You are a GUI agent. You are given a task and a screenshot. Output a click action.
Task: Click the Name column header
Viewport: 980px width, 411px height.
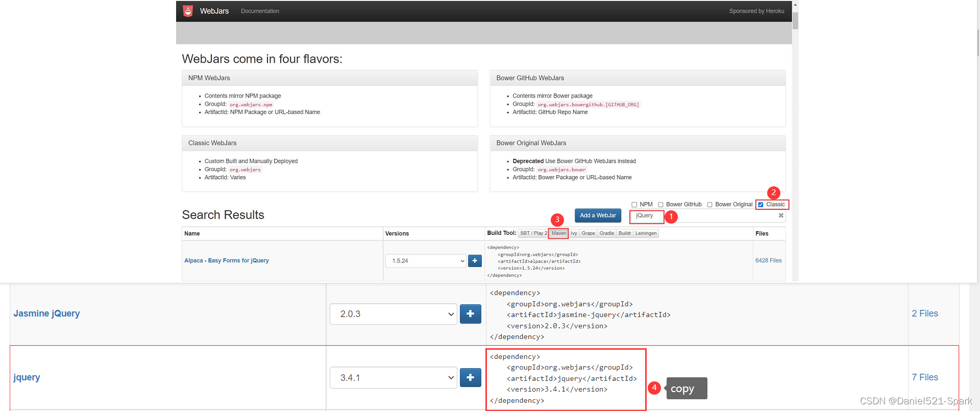point(192,234)
